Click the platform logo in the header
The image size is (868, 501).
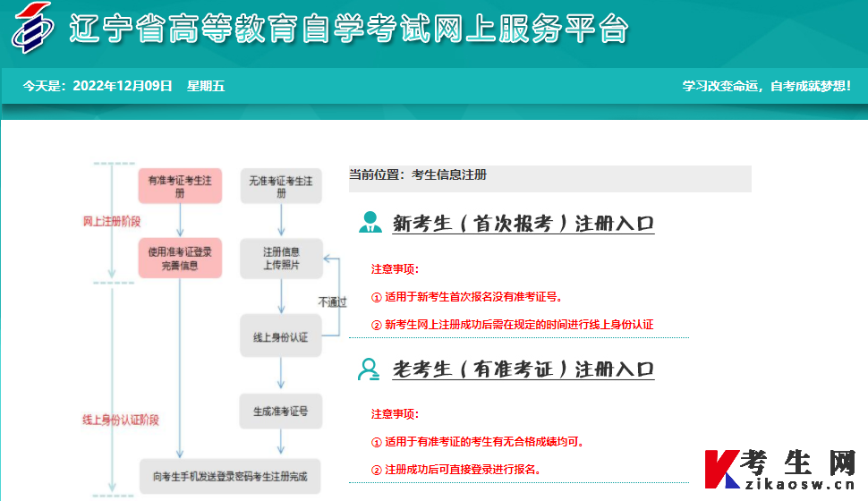(x=32, y=28)
